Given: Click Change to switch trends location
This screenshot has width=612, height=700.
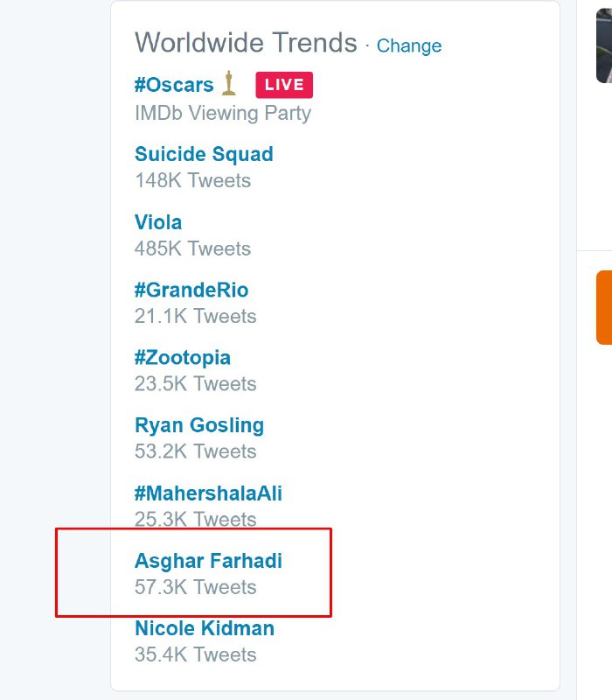Looking at the screenshot, I should pos(408,45).
